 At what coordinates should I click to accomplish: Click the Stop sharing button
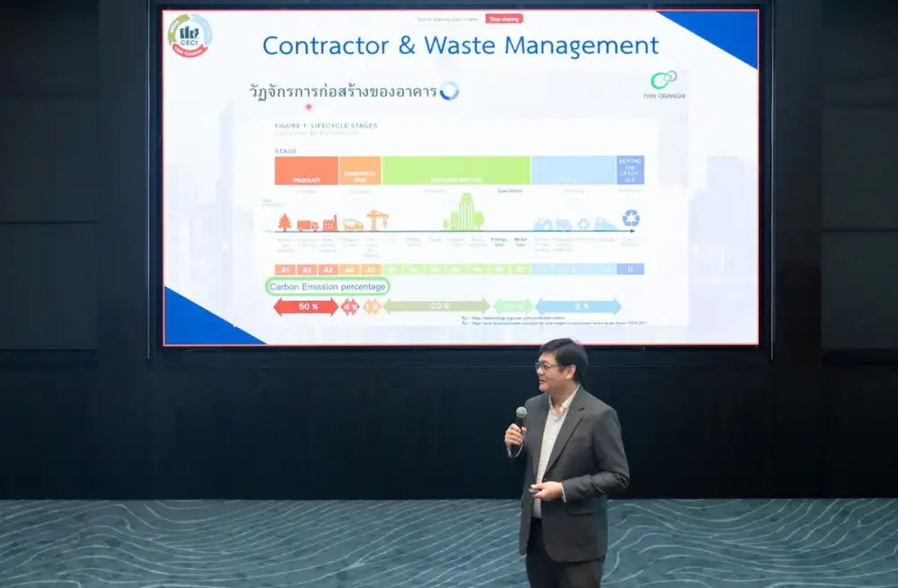point(504,18)
